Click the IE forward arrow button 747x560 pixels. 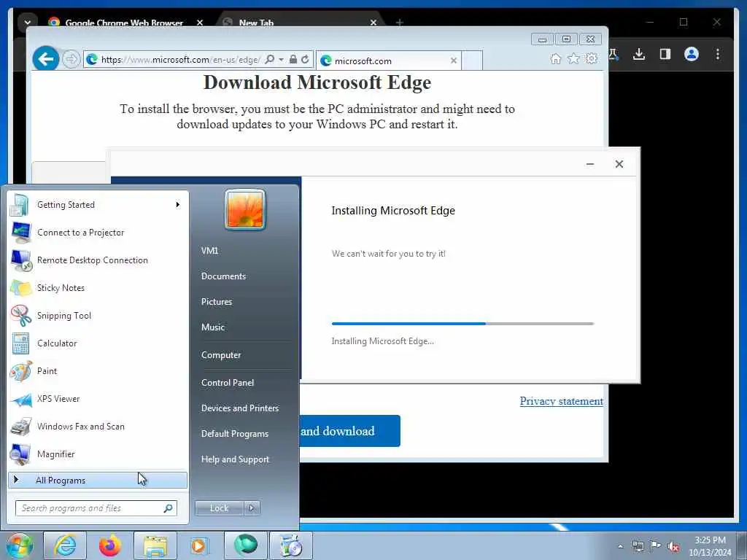pos(71,59)
